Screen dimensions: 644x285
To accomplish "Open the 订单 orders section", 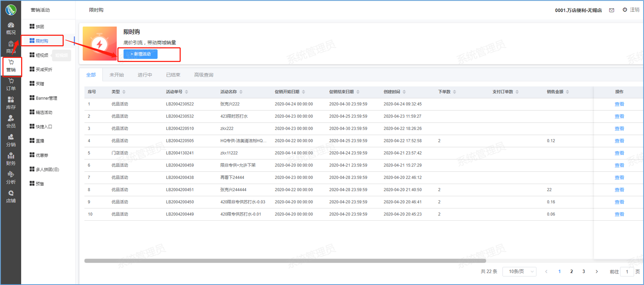I will click(x=11, y=85).
